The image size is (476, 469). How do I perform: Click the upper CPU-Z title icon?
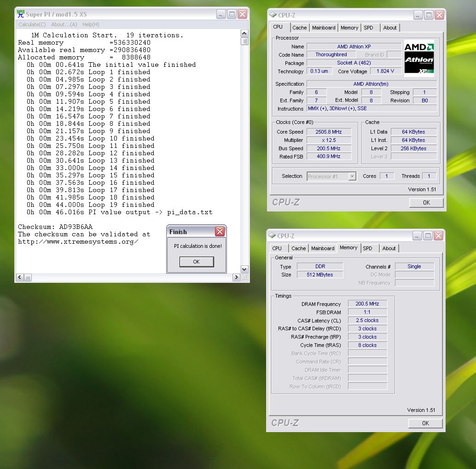click(273, 15)
